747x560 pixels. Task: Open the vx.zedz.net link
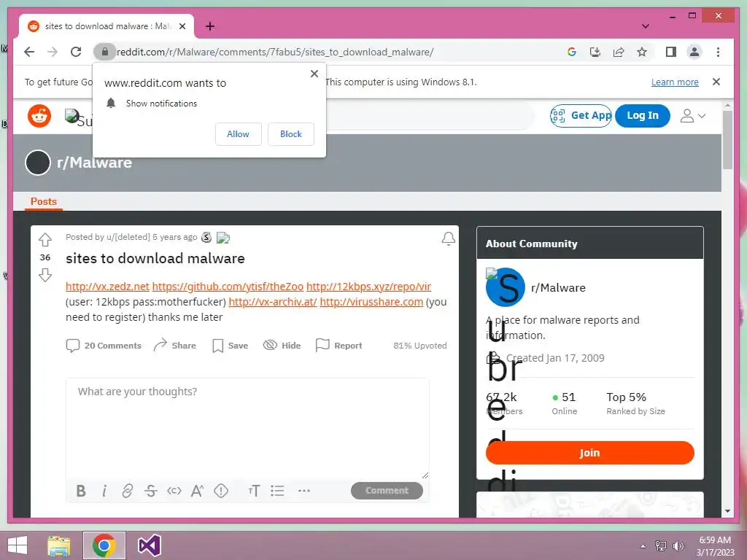[107, 287]
